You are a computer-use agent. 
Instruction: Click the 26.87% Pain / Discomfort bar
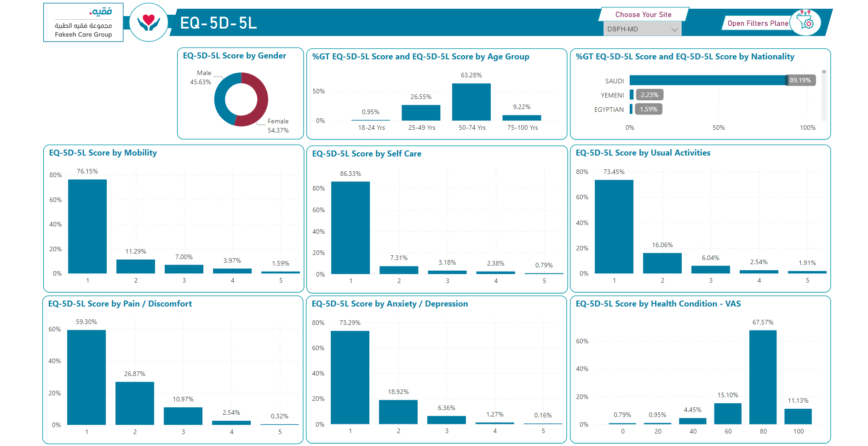135,403
